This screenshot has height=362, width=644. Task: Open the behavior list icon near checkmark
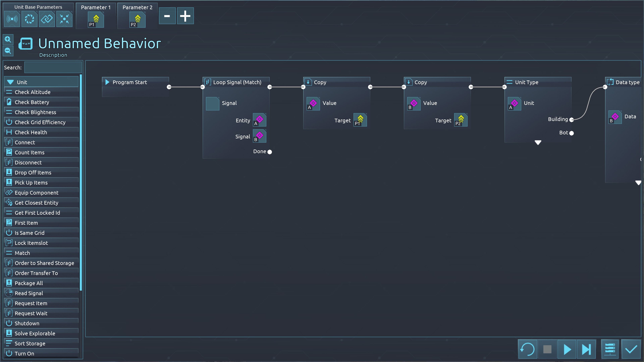[610, 349]
